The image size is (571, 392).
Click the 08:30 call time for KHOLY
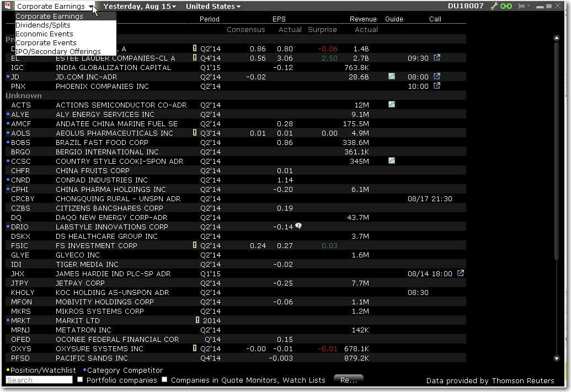pos(418,292)
